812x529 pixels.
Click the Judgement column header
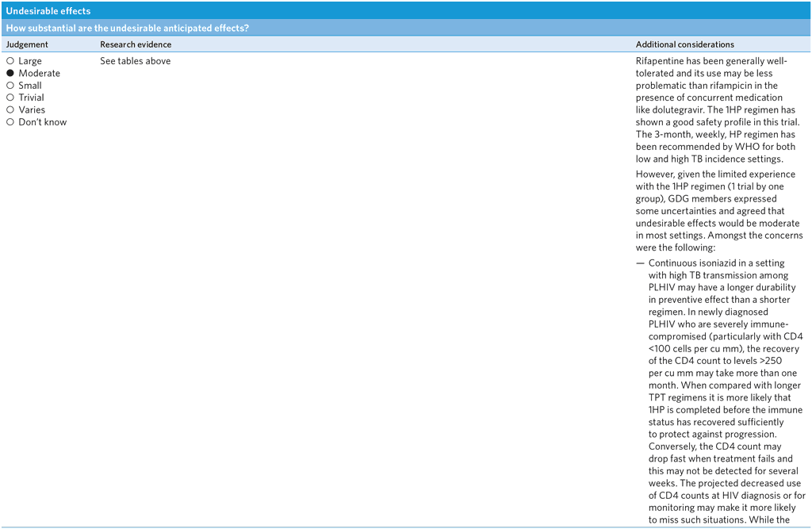(27, 44)
